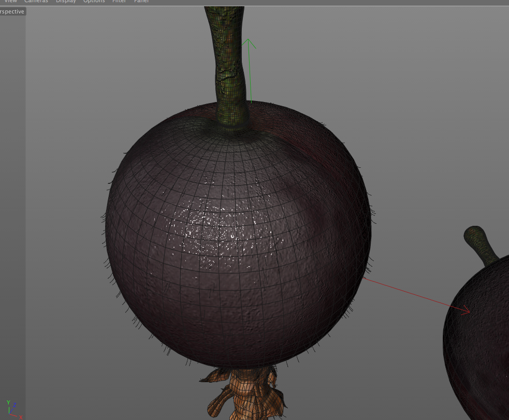Click the XYZ world axis indicator
Viewport: 509px width, 420px height.
tap(14, 410)
